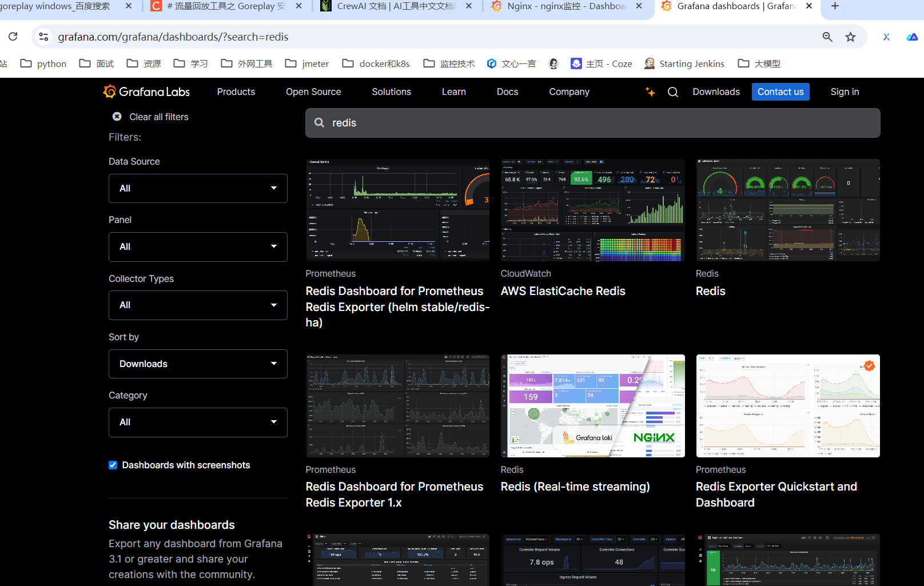Open the docker和k8s bookmark folder
Screen dimensions: 924x586
(376, 63)
